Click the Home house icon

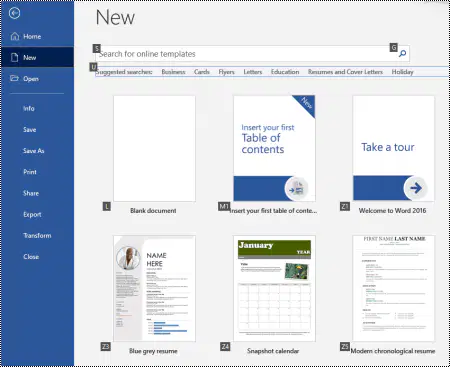(15, 36)
